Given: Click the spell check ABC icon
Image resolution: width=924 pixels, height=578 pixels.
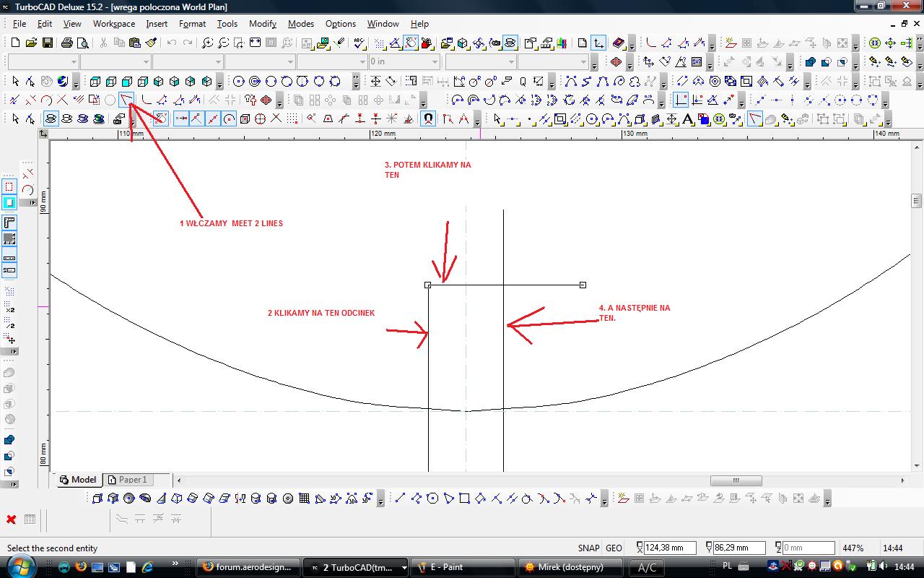Looking at the screenshot, I should 359,43.
